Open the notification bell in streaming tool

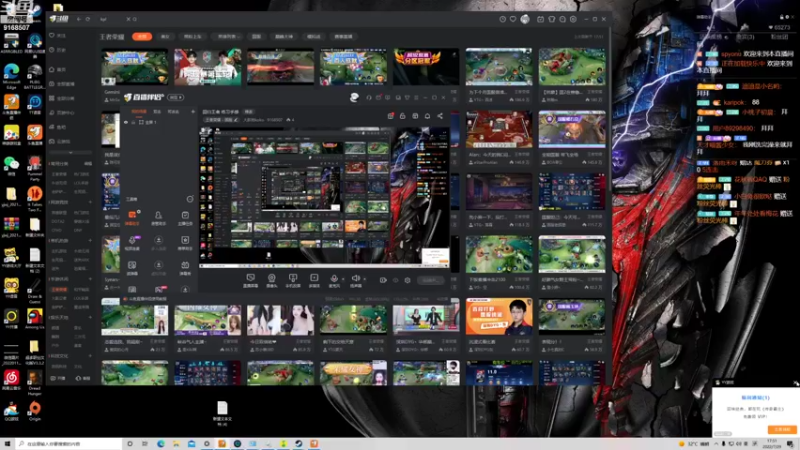[x=428, y=116]
